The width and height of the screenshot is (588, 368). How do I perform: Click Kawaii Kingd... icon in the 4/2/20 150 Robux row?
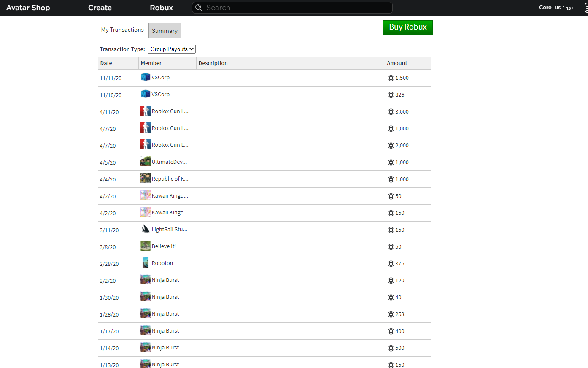point(146,212)
